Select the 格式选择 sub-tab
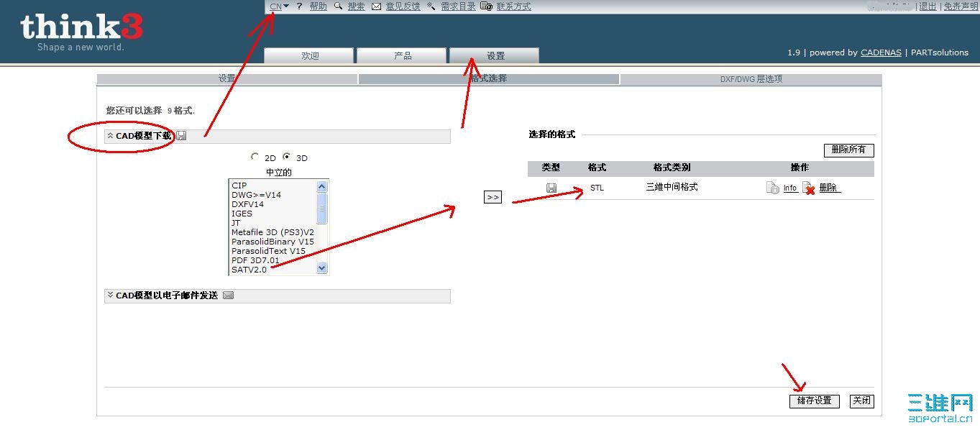The width and height of the screenshot is (980, 430). (489, 79)
